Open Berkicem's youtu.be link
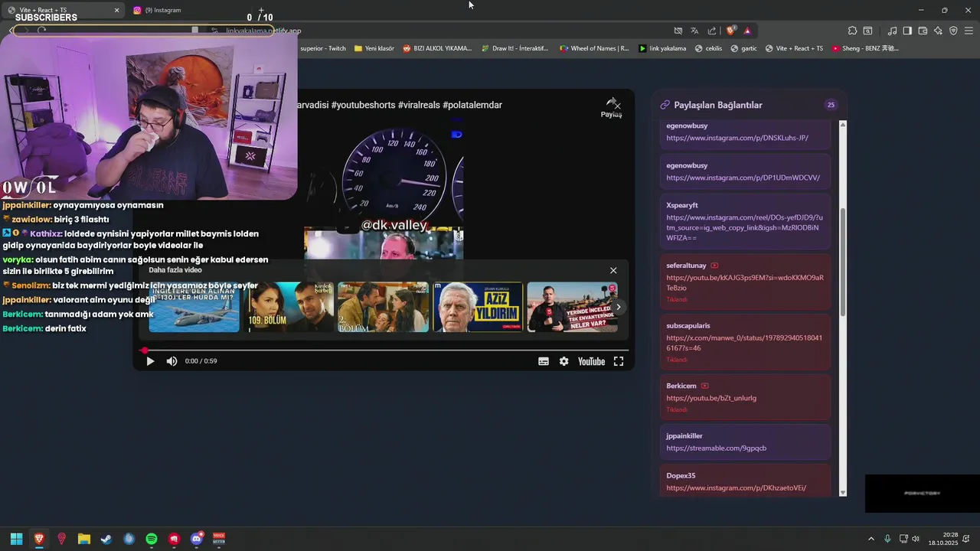 tap(711, 398)
